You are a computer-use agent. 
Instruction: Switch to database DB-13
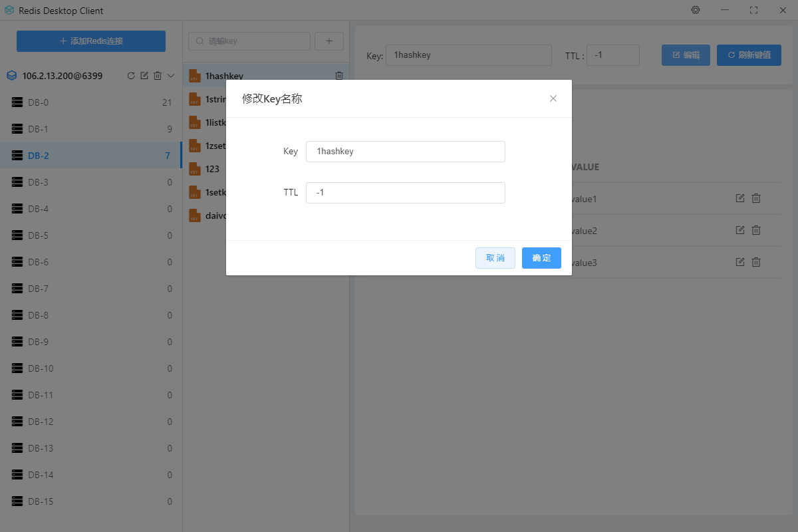(91, 448)
